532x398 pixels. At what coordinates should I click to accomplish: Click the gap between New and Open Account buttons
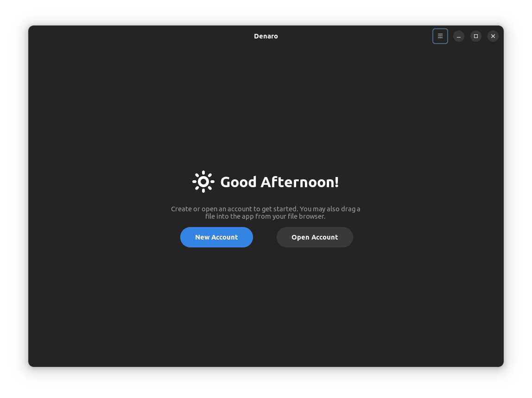click(x=265, y=237)
